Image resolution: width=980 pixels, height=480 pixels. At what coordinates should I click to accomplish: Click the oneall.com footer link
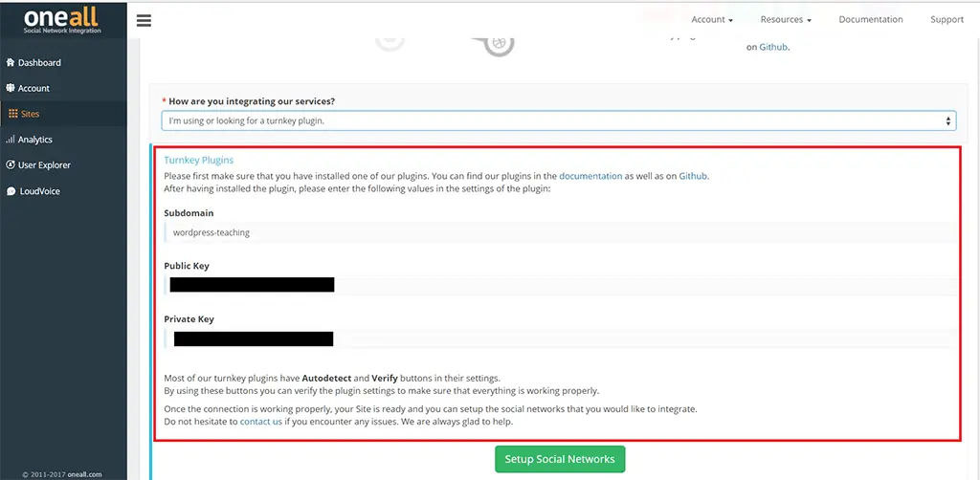pyautogui.click(x=85, y=474)
